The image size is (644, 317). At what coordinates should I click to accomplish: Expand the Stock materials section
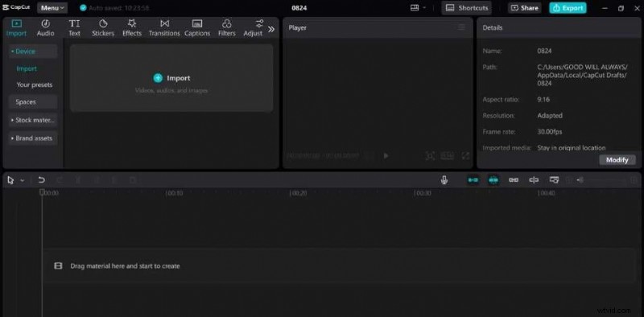click(x=33, y=121)
